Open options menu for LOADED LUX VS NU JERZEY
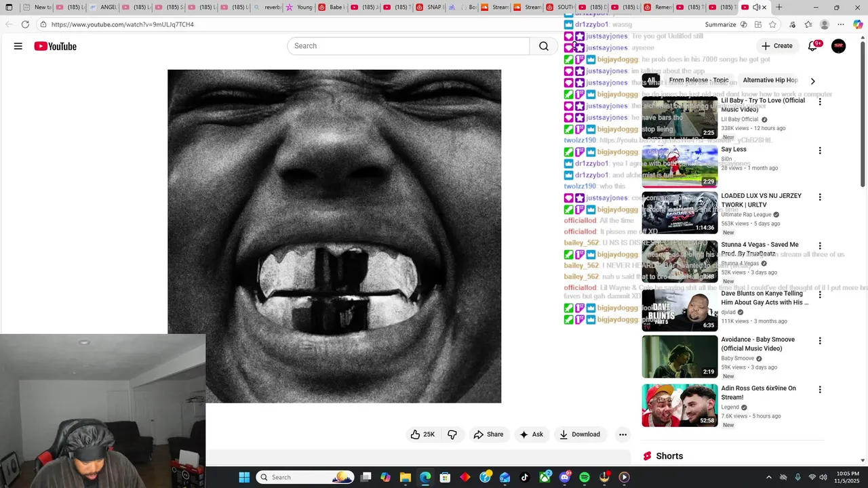The image size is (868, 488). tap(820, 197)
